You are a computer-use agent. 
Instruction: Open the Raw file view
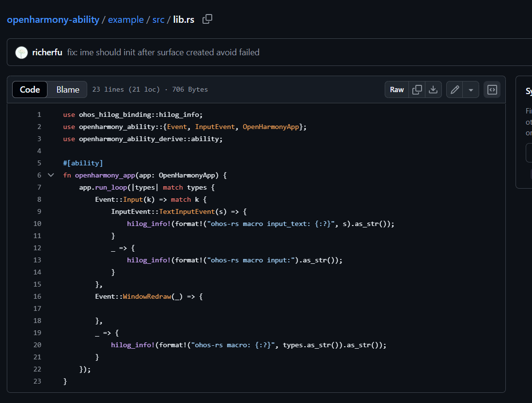click(397, 90)
